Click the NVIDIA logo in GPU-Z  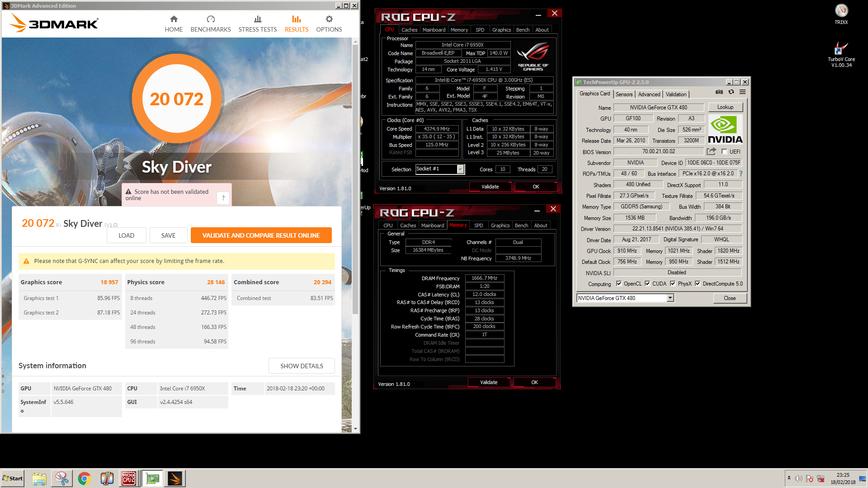[725, 129]
